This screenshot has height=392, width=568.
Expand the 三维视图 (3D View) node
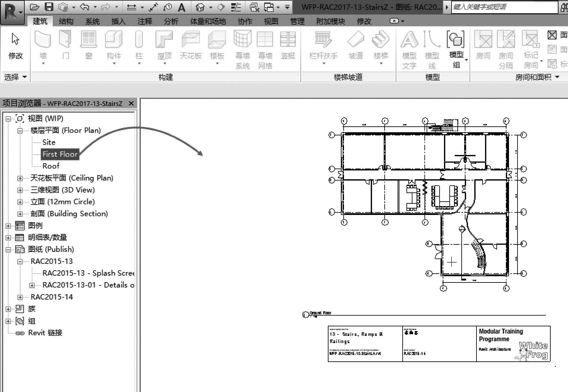coord(20,190)
